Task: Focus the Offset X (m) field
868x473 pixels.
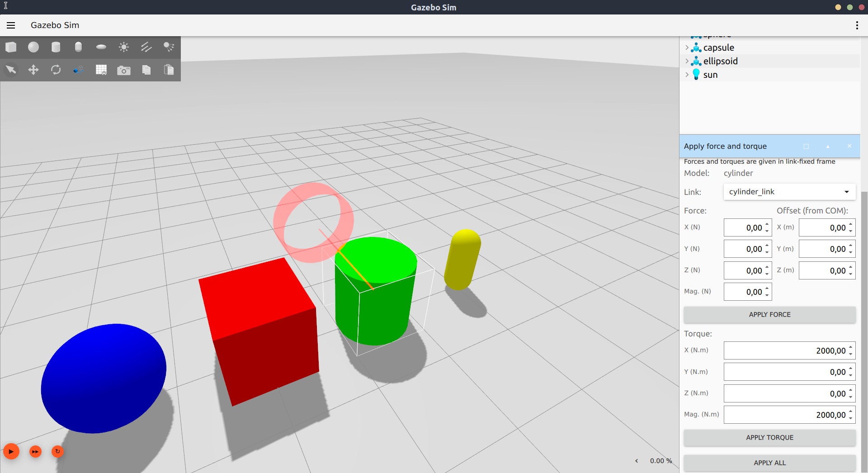Action: pos(827,227)
